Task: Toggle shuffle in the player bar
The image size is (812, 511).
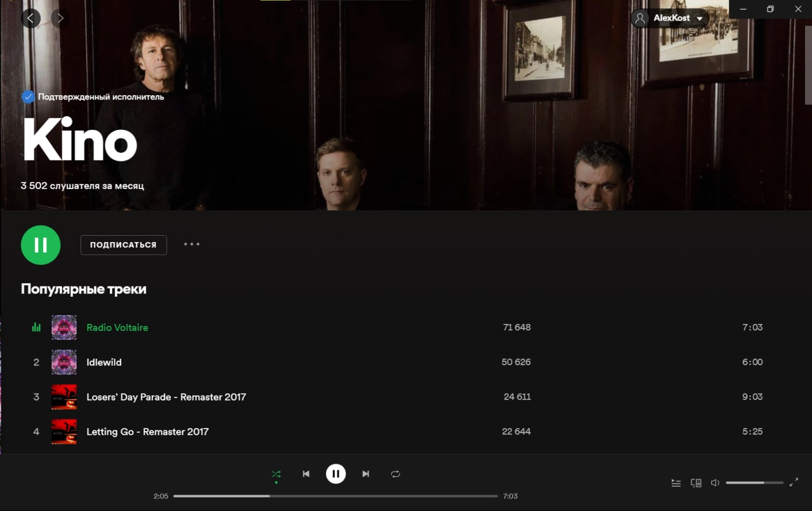Action: 276,474
